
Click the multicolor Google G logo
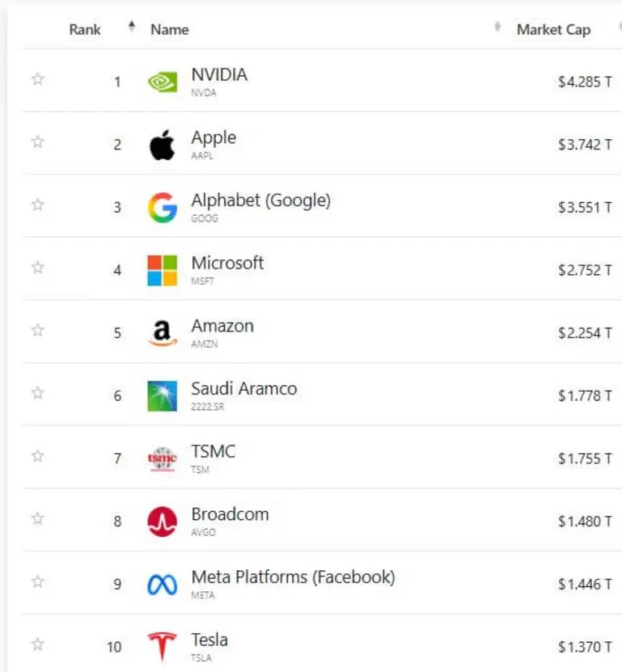pos(163,208)
